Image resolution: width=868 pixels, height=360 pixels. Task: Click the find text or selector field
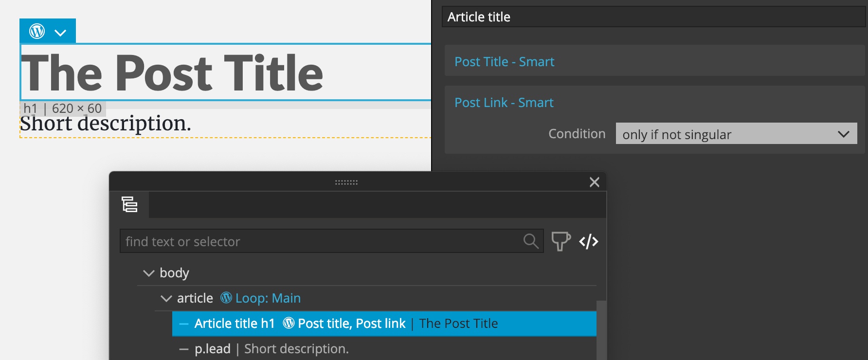pos(331,241)
